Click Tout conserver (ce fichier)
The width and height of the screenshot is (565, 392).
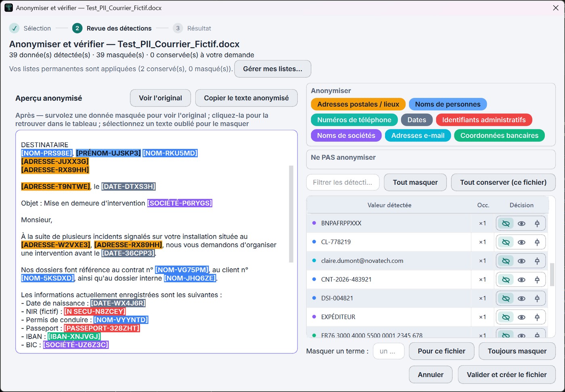(503, 182)
